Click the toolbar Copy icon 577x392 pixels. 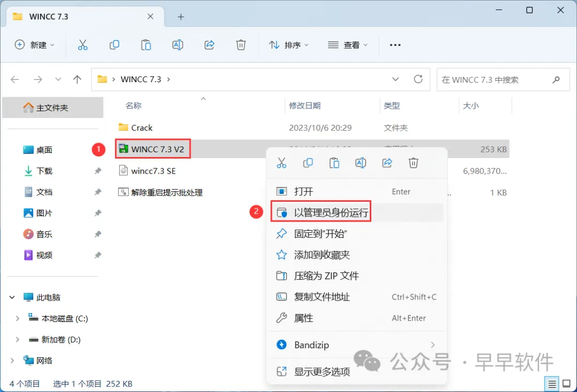click(114, 45)
